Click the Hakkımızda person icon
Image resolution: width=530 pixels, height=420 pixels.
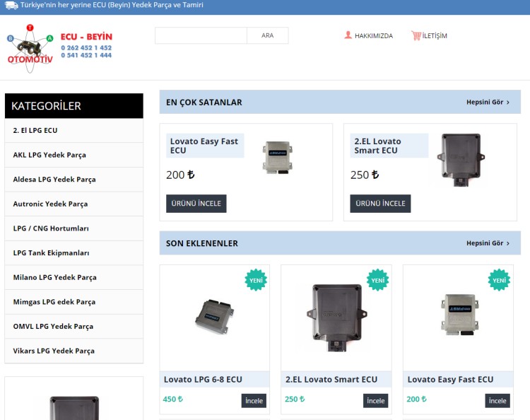click(348, 35)
